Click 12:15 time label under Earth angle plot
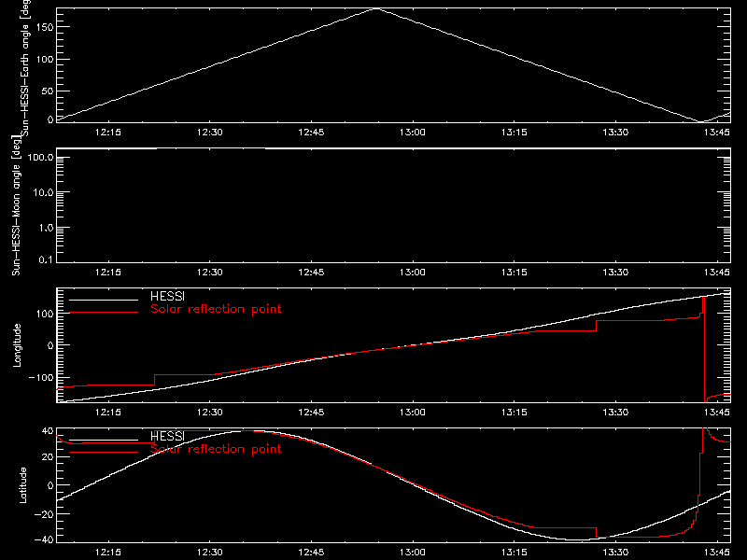The width and height of the screenshot is (747, 560). pyautogui.click(x=108, y=132)
